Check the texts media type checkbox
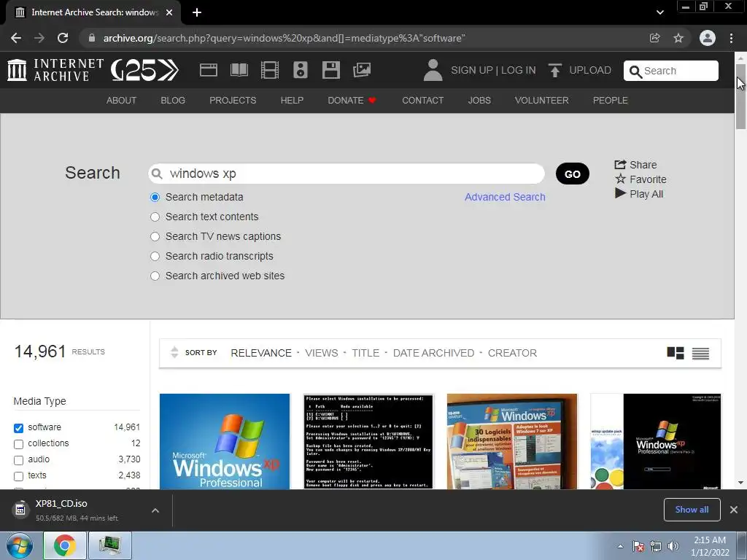Screen dimensions: 747x560 pos(18,475)
